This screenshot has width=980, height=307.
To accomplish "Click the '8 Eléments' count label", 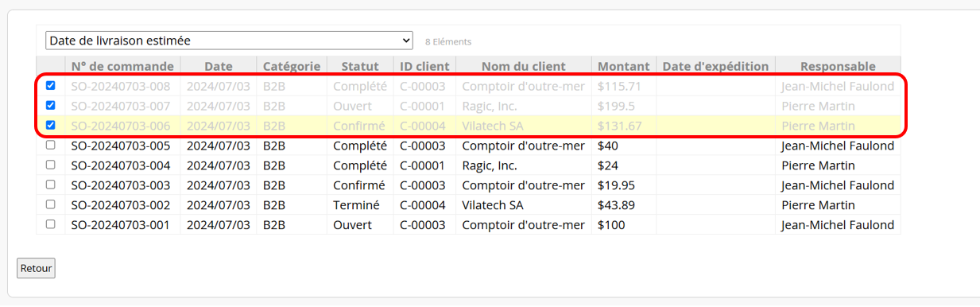I will click(448, 41).
